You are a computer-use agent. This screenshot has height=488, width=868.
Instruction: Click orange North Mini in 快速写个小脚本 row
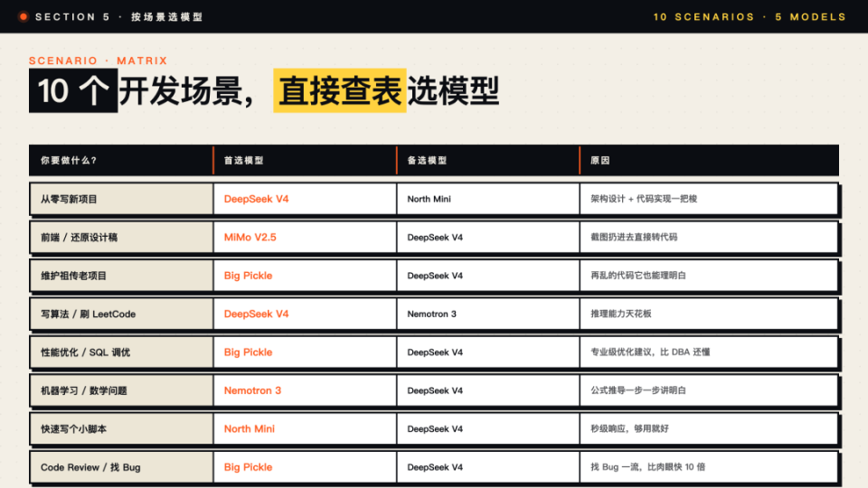click(x=250, y=428)
